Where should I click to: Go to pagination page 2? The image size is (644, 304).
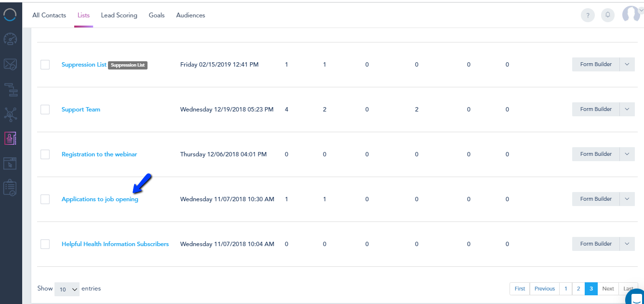click(578, 289)
